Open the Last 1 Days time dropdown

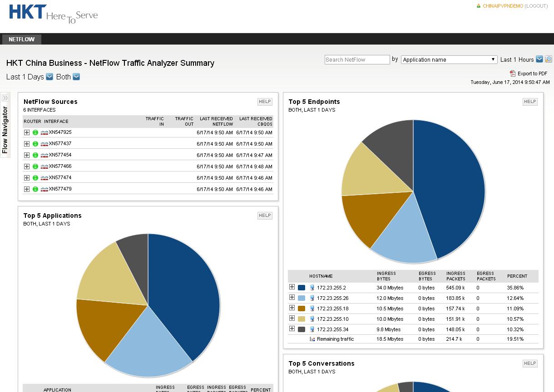(49, 77)
